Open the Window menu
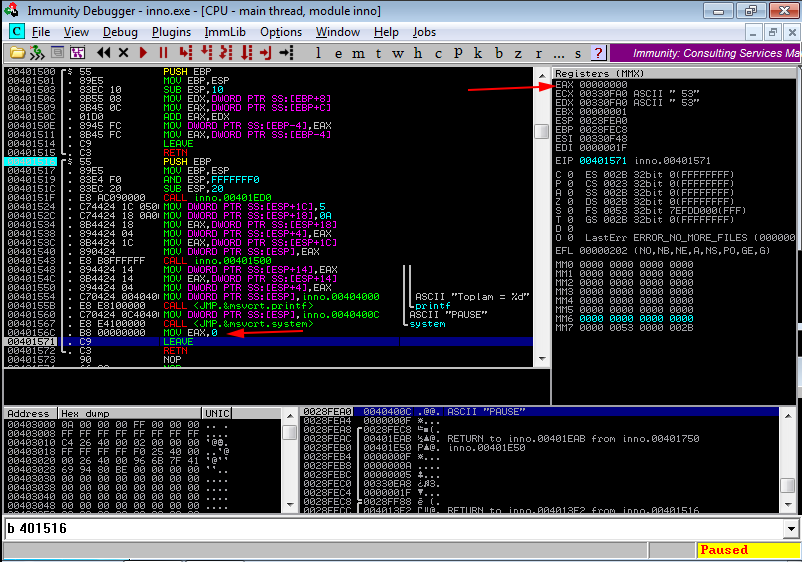The height and width of the screenshot is (562, 802). click(x=338, y=32)
